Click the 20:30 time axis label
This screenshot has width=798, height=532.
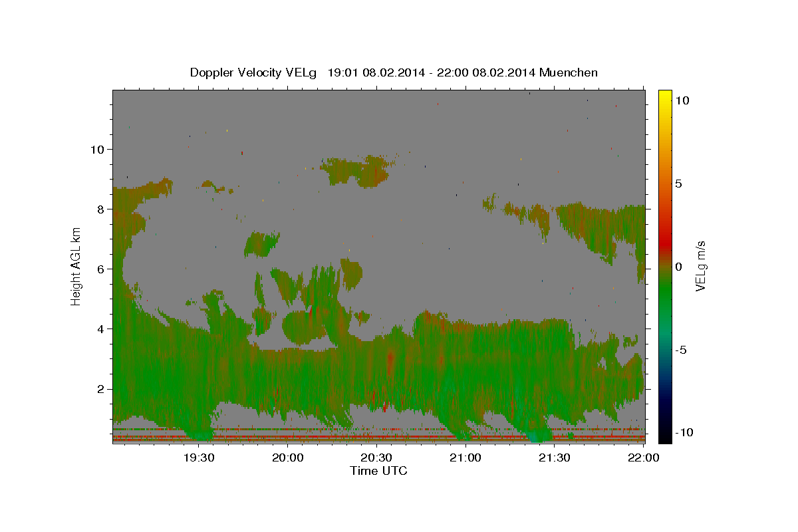pos(376,458)
